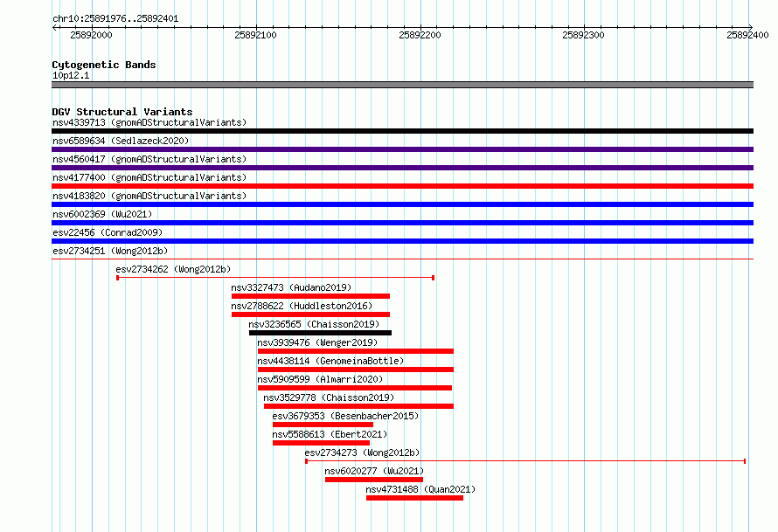Open variant esv3679353 (Besenbacher2015) label
The width and height of the screenshot is (778, 532).
point(345,416)
